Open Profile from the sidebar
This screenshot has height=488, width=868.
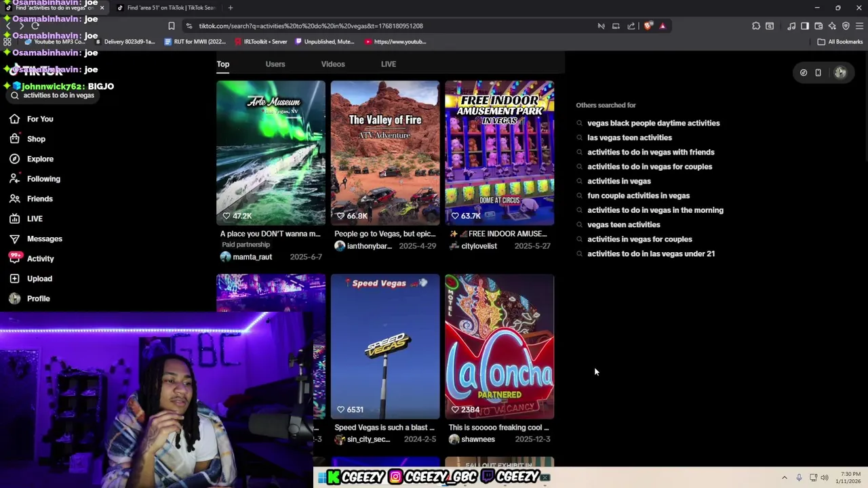(38, 298)
